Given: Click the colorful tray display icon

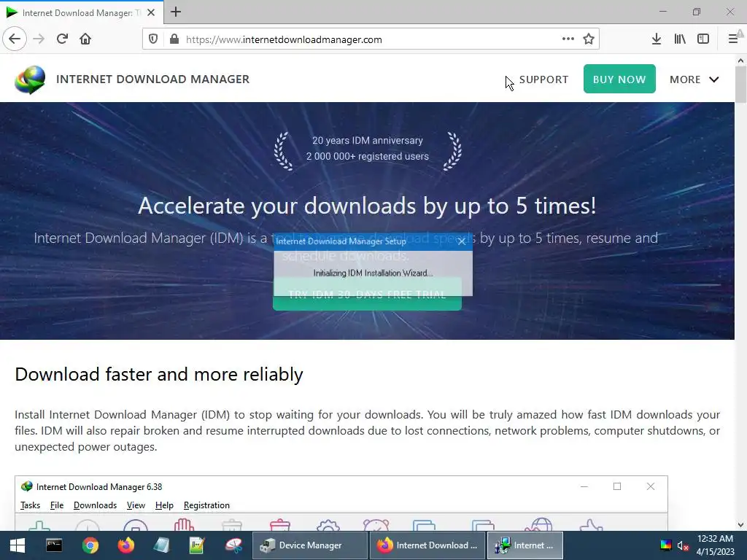Looking at the screenshot, I should coord(665,545).
